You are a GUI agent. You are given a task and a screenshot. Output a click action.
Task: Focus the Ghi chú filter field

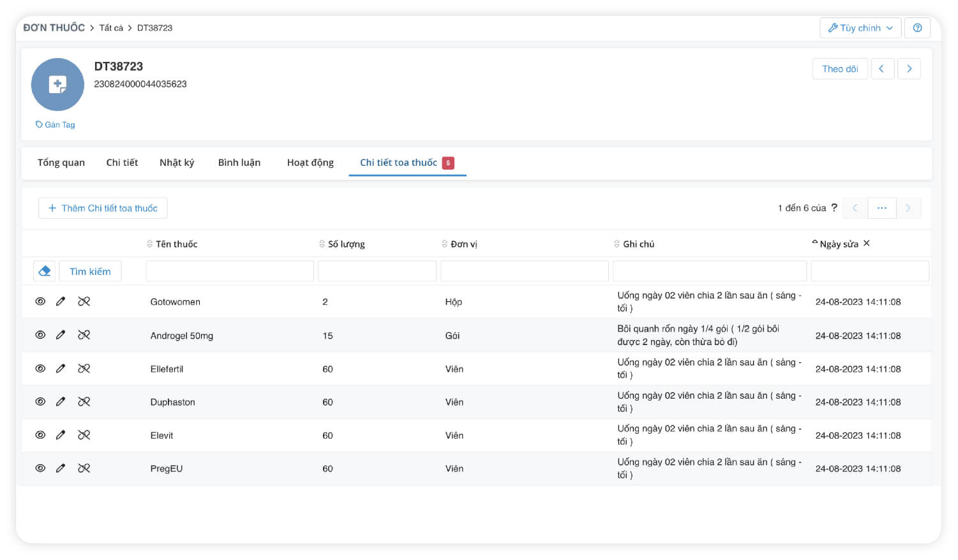710,271
